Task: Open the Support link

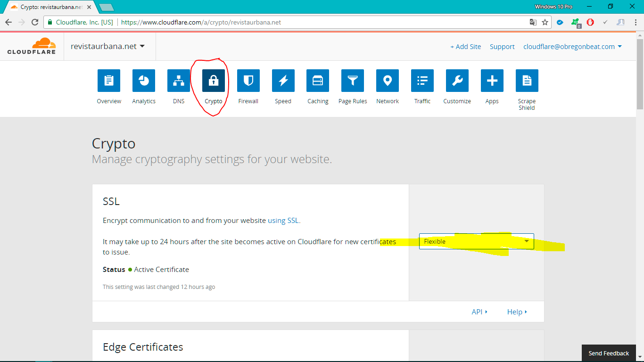Action: pyautogui.click(x=502, y=47)
